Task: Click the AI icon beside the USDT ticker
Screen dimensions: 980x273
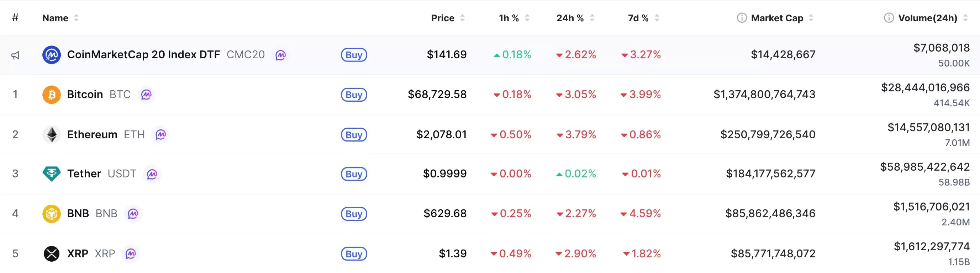Action: [x=153, y=174]
